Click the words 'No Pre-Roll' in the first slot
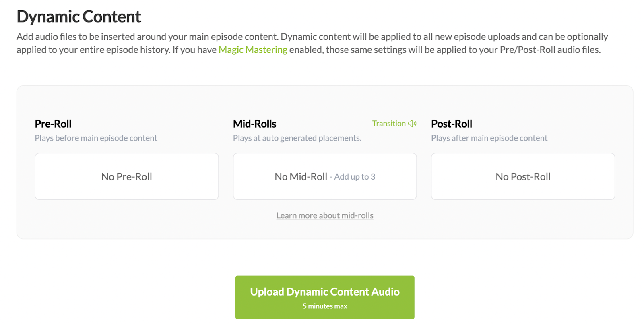This screenshot has height=325, width=644. [x=127, y=177]
